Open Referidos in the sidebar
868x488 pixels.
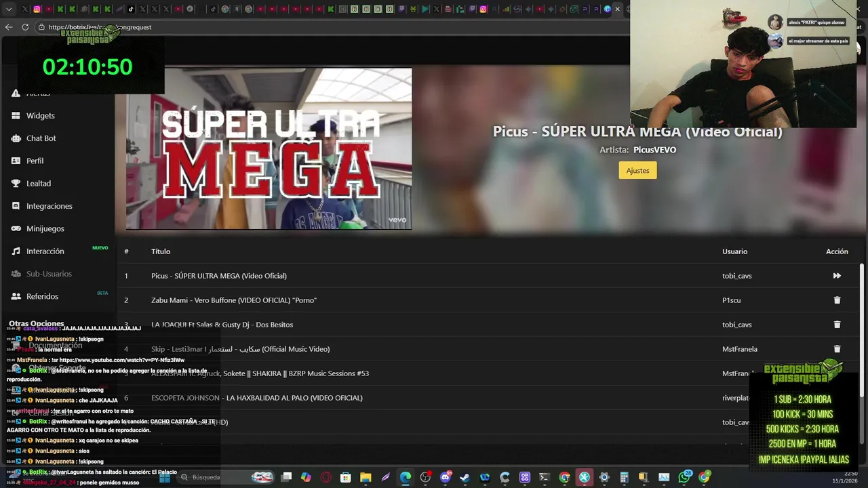point(42,296)
